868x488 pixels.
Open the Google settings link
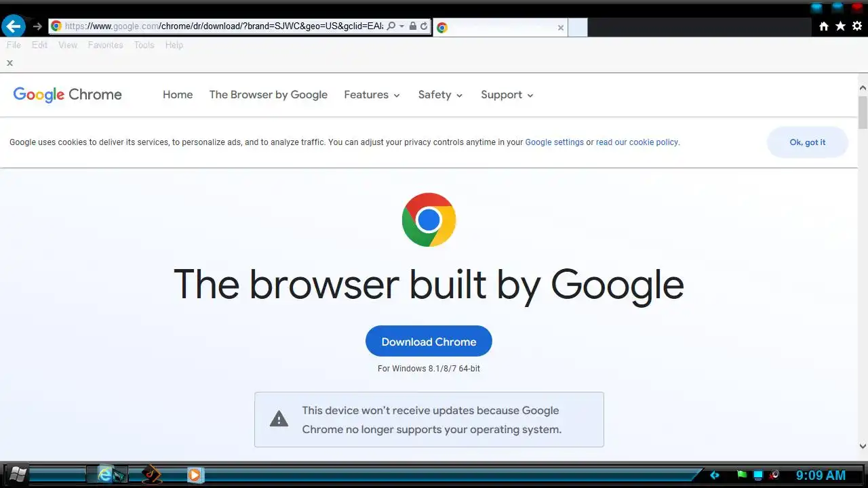(554, 142)
